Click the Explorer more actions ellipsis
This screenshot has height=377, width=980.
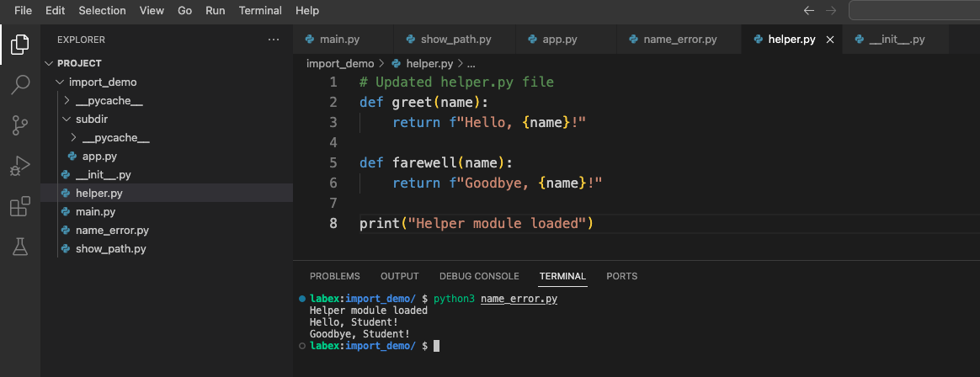[273, 40]
